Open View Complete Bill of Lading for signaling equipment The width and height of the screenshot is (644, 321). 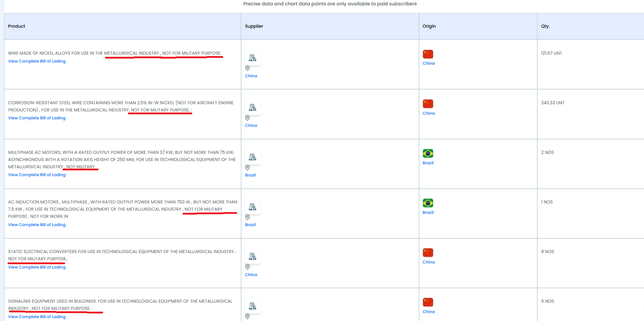37,317
